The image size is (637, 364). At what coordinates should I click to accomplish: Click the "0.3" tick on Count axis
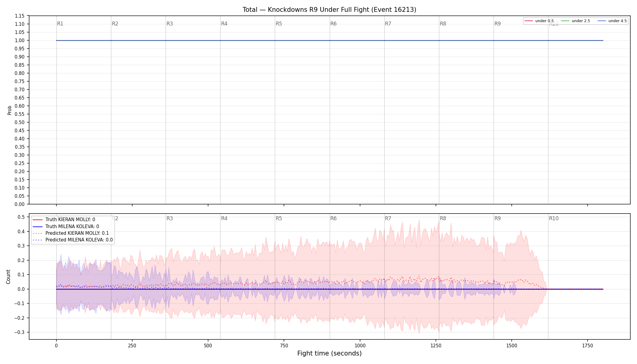21,246
